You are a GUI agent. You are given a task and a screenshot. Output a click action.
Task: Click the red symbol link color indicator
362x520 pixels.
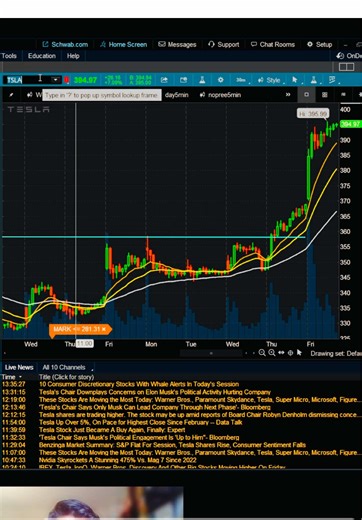[x=66, y=80]
